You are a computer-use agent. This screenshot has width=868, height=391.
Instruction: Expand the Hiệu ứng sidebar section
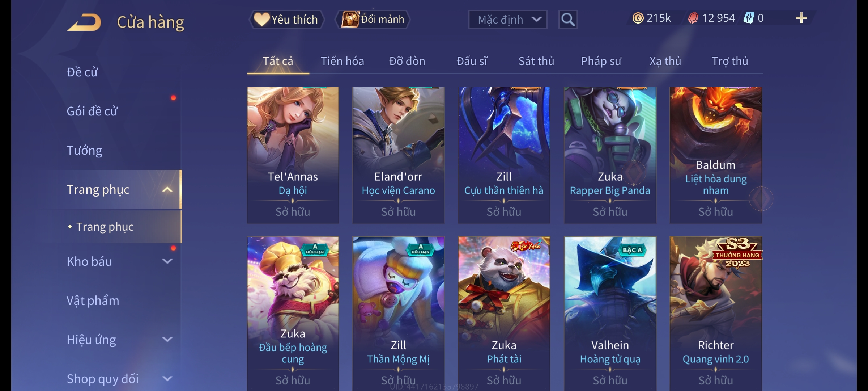(167, 340)
